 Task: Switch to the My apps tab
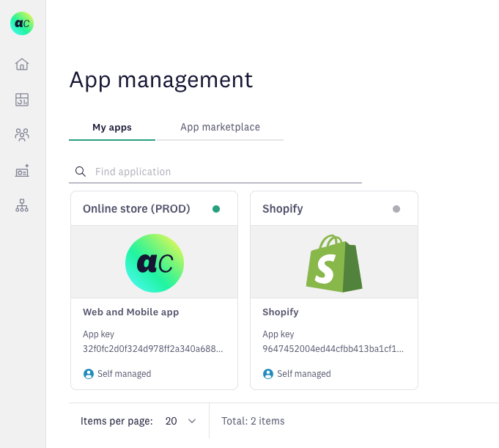tap(112, 128)
